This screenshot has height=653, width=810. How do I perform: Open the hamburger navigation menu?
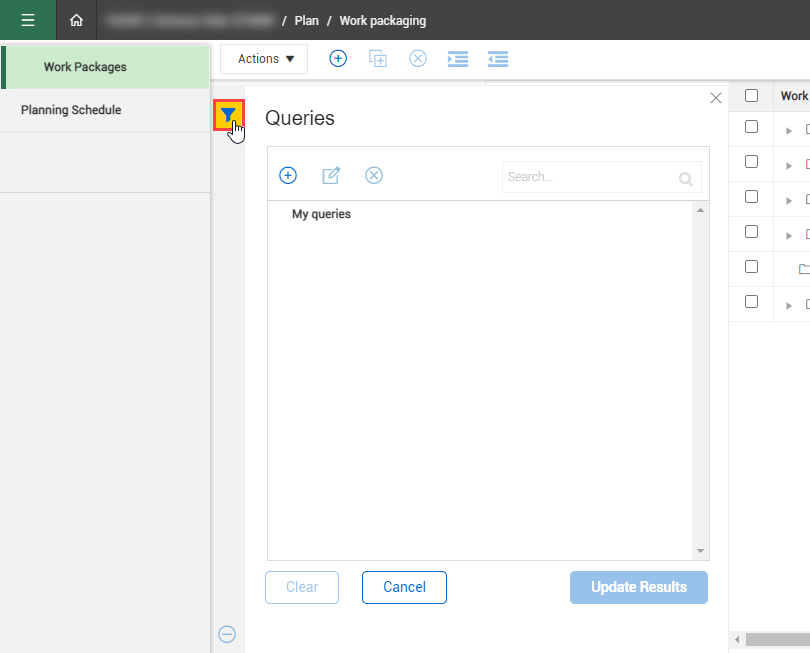pyautogui.click(x=28, y=20)
